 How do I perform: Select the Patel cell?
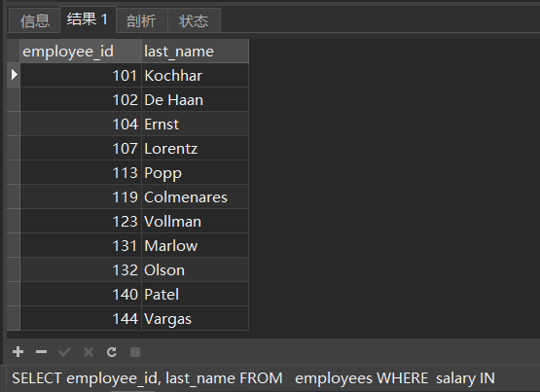click(195, 295)
